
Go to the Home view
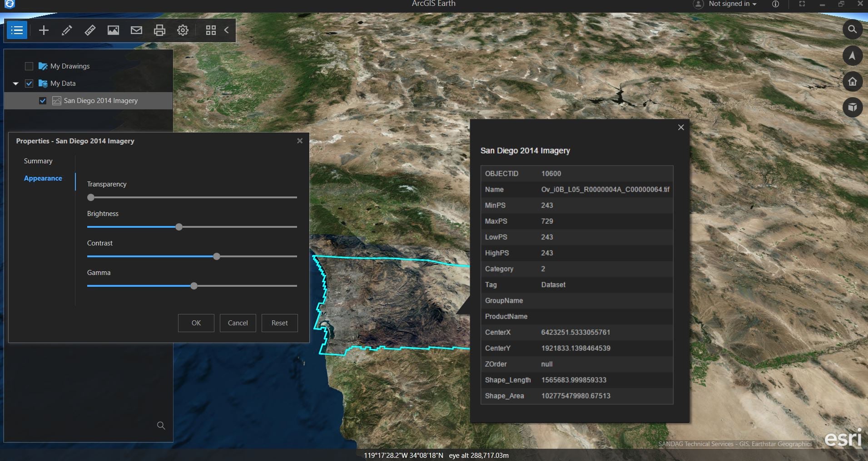tap(853, 82)
